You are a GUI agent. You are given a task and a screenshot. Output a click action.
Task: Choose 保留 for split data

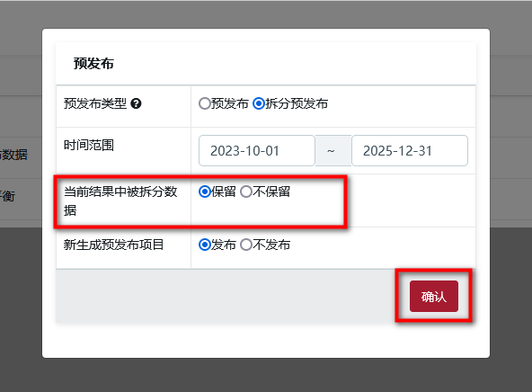click(x=205, y=192)
